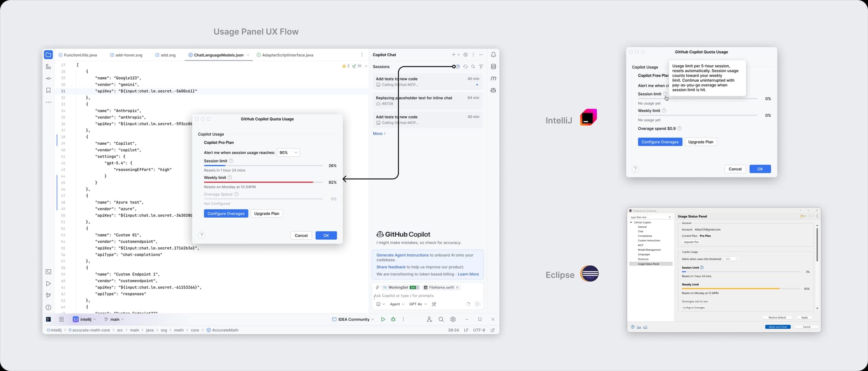Click the Weekly limit 92% progress bar

[x=263, y=182]
